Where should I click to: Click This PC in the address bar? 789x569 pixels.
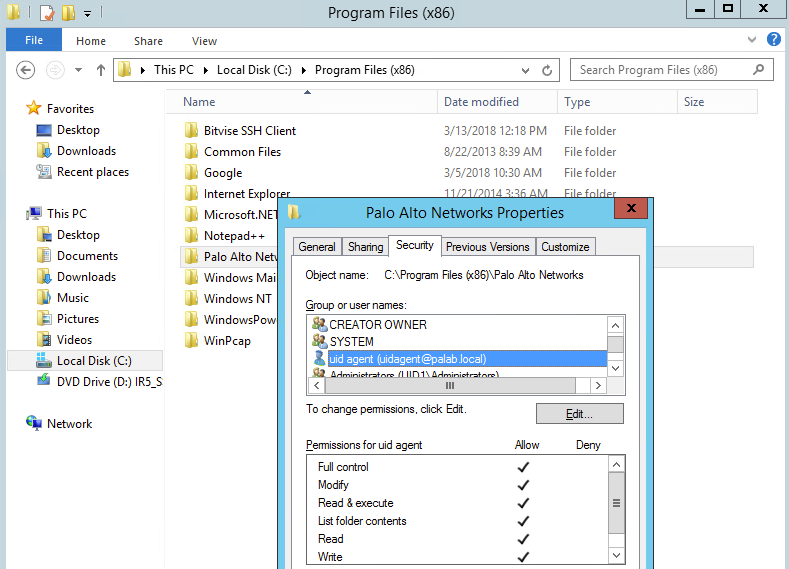174,70
